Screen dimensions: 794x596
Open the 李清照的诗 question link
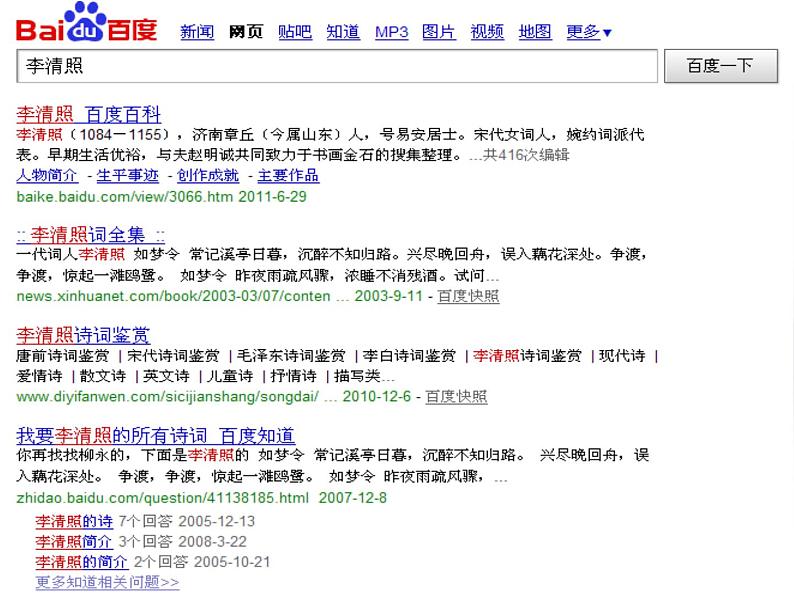coord(74,521)
